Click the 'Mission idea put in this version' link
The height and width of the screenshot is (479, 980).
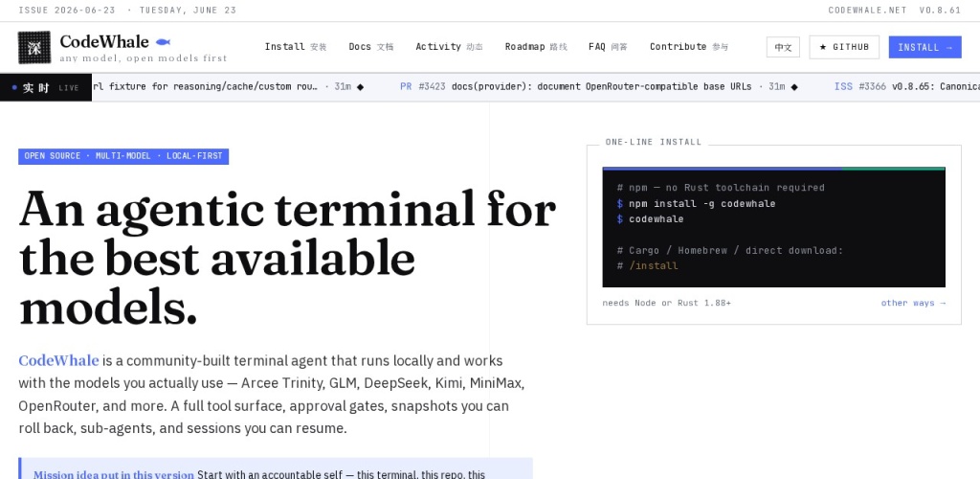(114, 474)
